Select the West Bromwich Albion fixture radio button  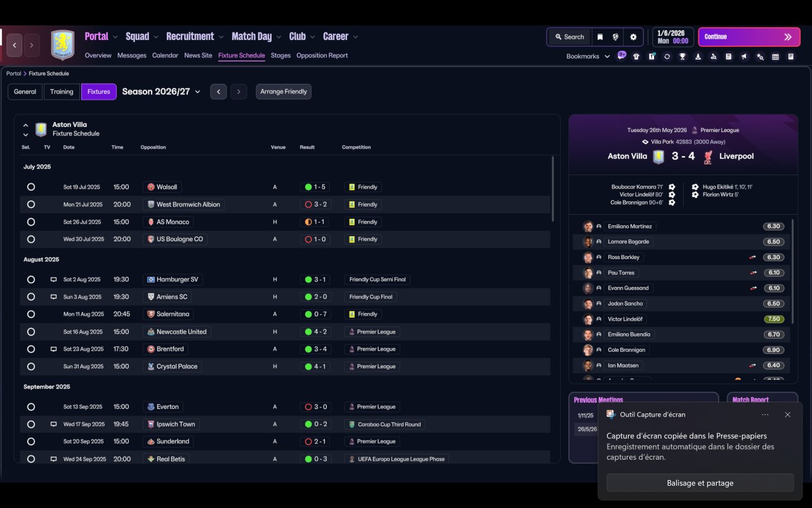tap(31, 204)
